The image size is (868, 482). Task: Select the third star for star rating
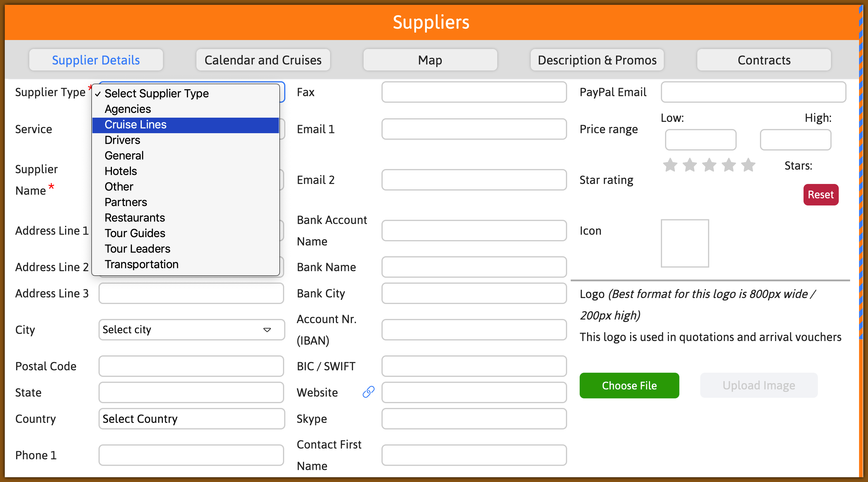[709, 165]
